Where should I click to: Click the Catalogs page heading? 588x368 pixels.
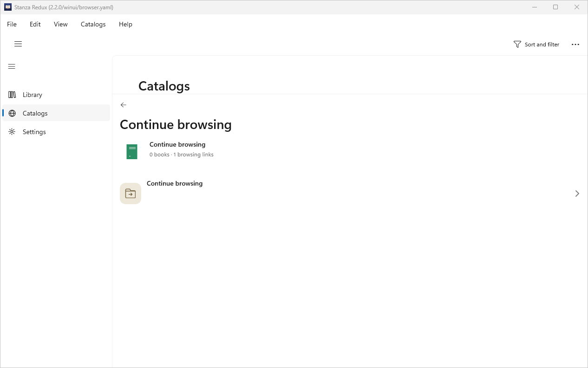click(164, 86)
